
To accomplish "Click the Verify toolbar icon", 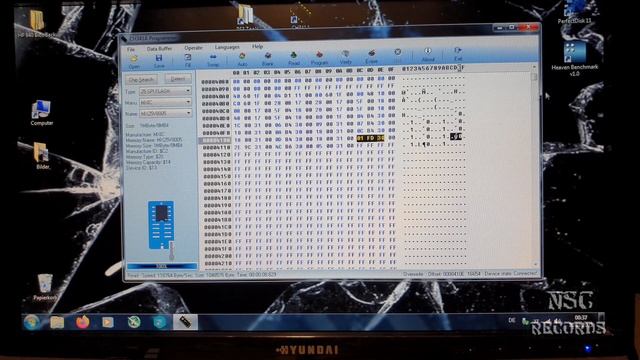I will [x=345, y=58].
